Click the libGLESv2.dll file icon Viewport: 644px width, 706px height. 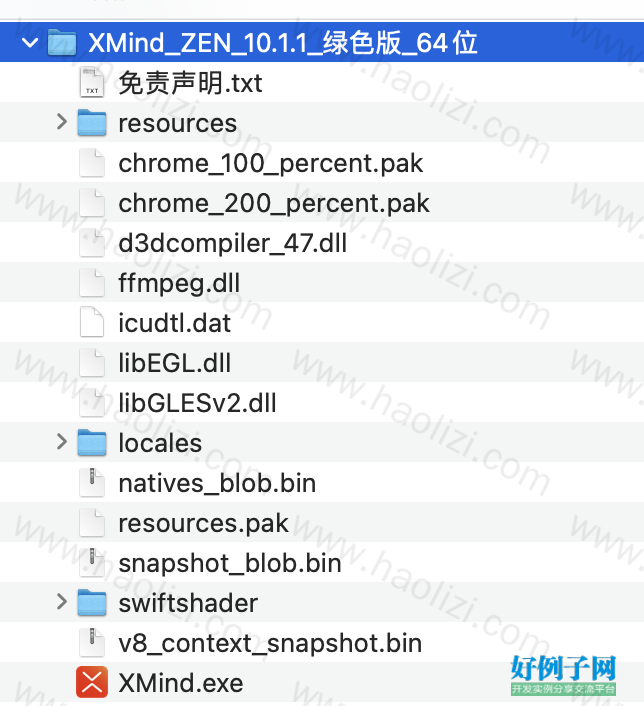(x=92, y=403)
